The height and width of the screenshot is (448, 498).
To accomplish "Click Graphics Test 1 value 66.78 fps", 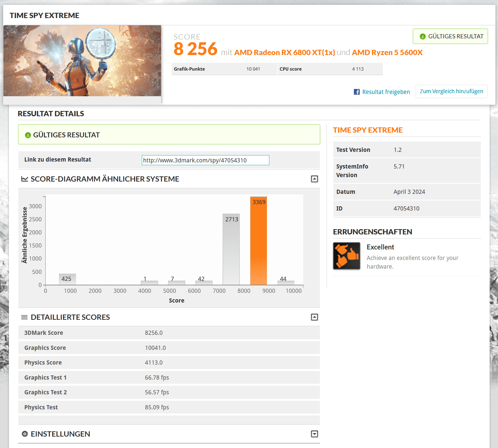I will tap(157, 378).
